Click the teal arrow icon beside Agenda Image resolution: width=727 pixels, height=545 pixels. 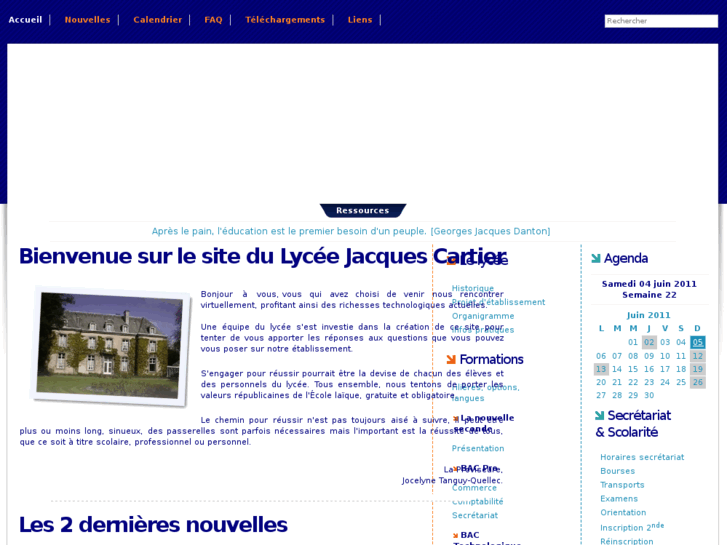tap(596, 258)
